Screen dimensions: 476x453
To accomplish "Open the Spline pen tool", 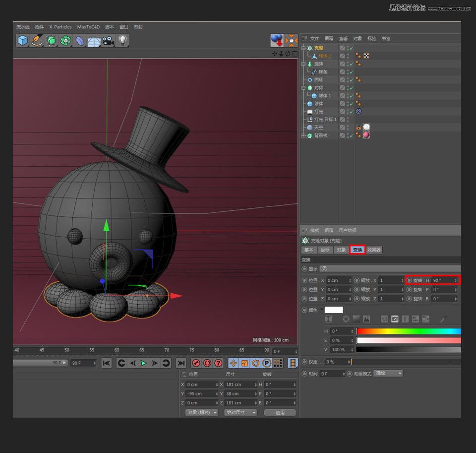I will [37, 41].
